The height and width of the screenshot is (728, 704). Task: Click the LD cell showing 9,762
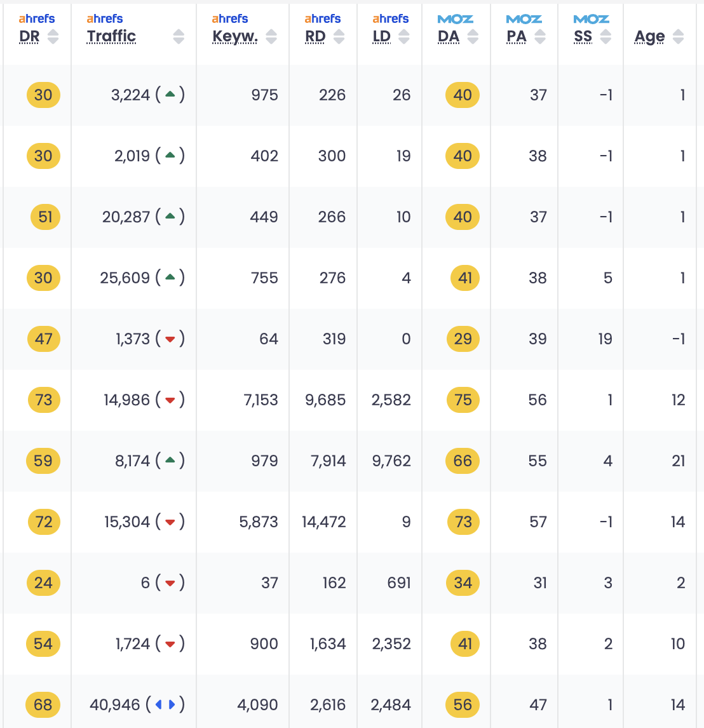[x=391, y=461]
